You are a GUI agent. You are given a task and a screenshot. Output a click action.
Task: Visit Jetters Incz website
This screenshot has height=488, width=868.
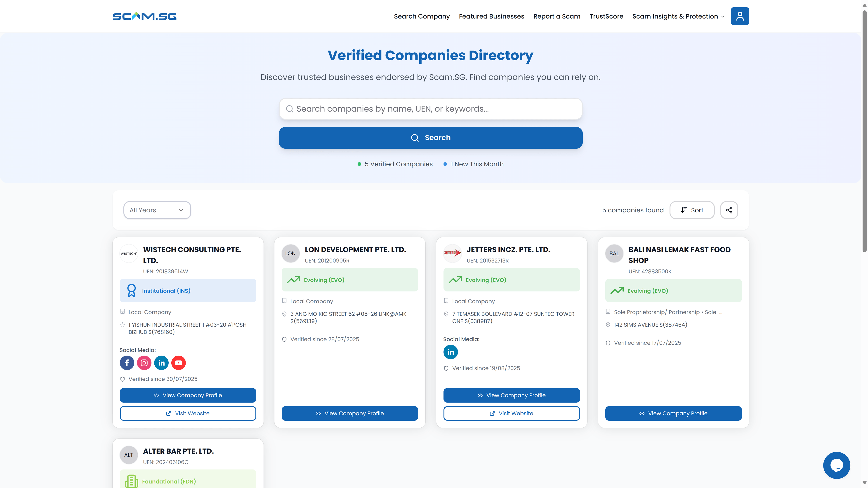pyautogui.click(x=511, y=413)
